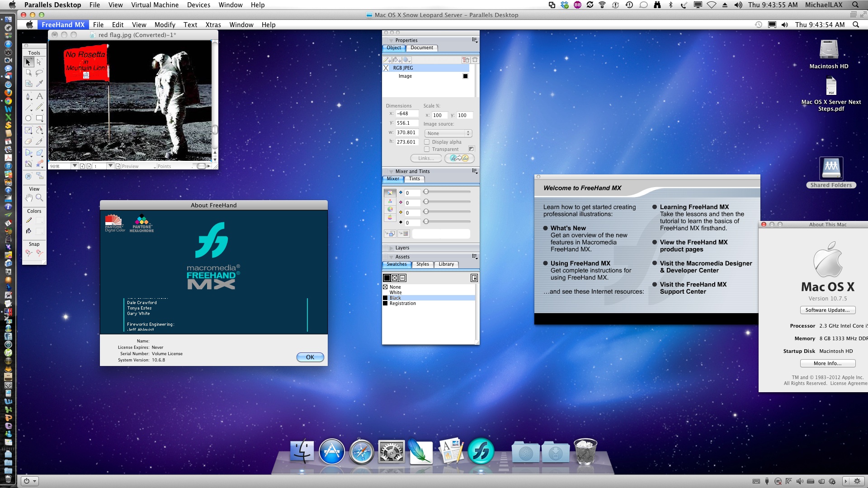Viewport: 868px width, 488px height.
Task: Select the Rectangle tool
Action: point(39,118)
